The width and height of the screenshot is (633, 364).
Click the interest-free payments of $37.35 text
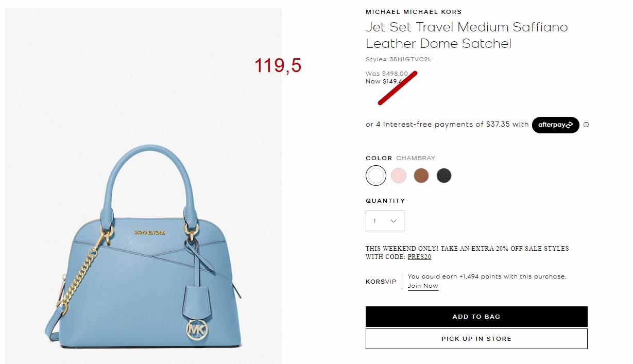[x=447, y=125]
